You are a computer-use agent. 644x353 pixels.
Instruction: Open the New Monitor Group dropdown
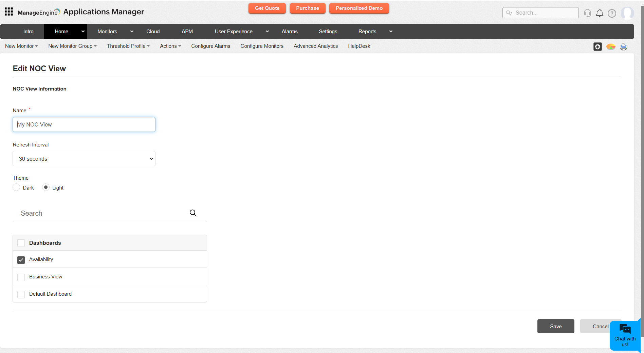(72, 46)
